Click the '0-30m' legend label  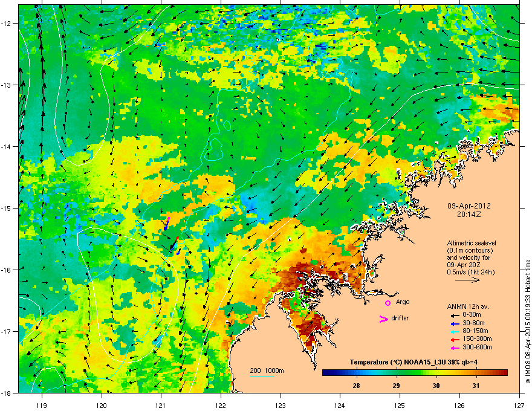(472, 315)
